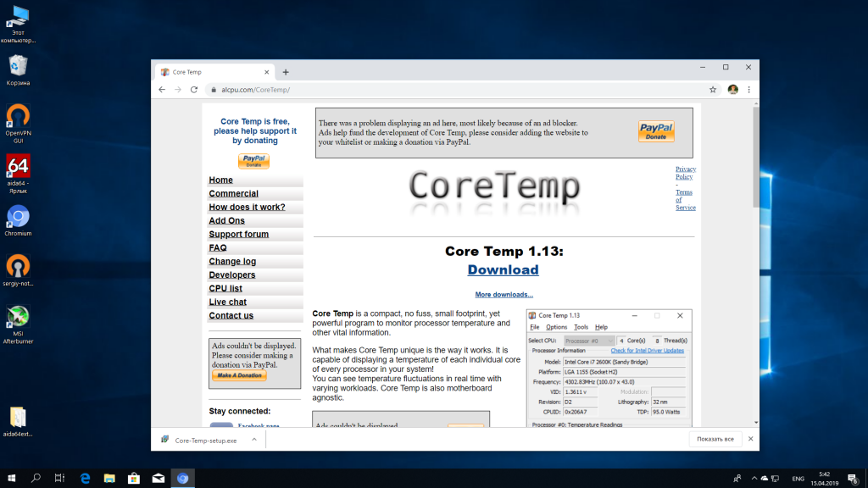The width and height of the screenshot is (868, 488).
Task: Select the Change log menu entry
Action: click(x=232, y=261)
